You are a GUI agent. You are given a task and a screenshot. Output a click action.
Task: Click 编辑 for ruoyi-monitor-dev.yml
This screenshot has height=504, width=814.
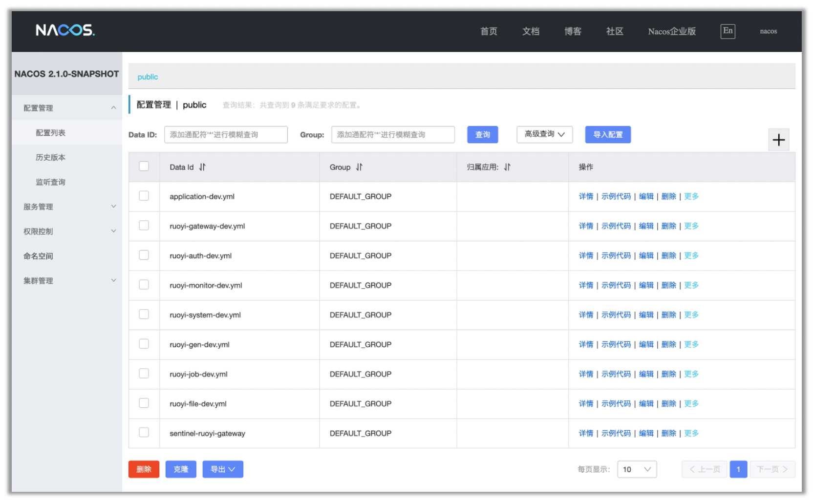[x=646, y=285]
